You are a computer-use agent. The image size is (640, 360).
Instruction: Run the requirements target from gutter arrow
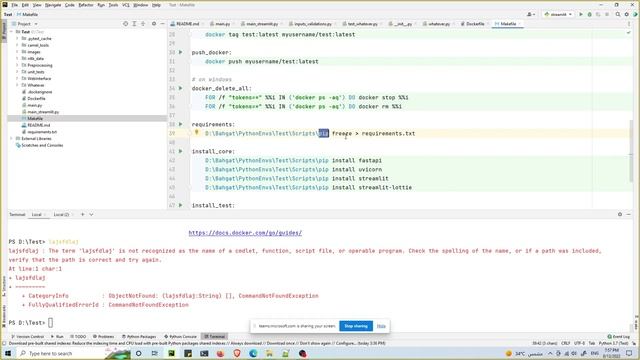181,124
